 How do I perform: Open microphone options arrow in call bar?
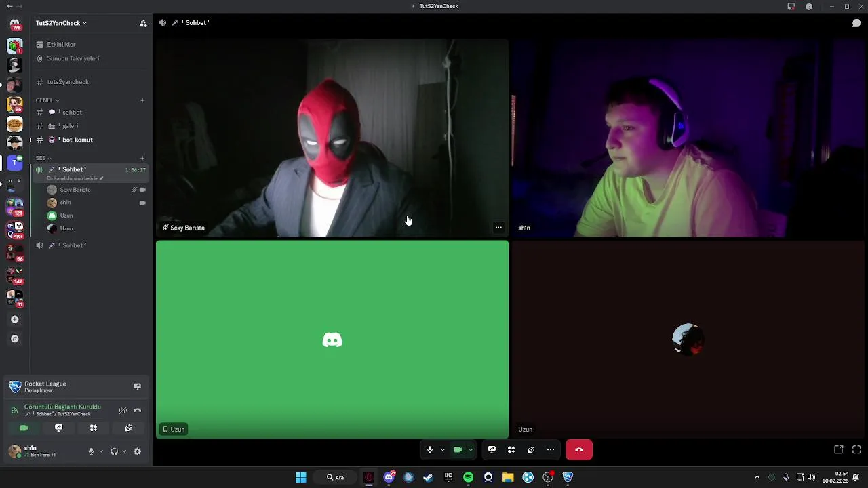[442, 449]
